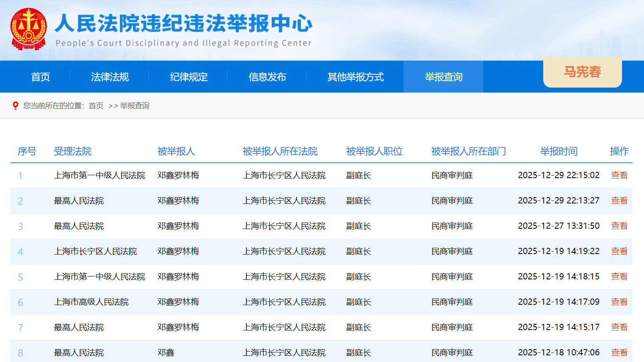Image resolution: width=644 pixels, height=362 pixels.
Task: Open the 法律法规 navigation item
Action: pos(110,76)
